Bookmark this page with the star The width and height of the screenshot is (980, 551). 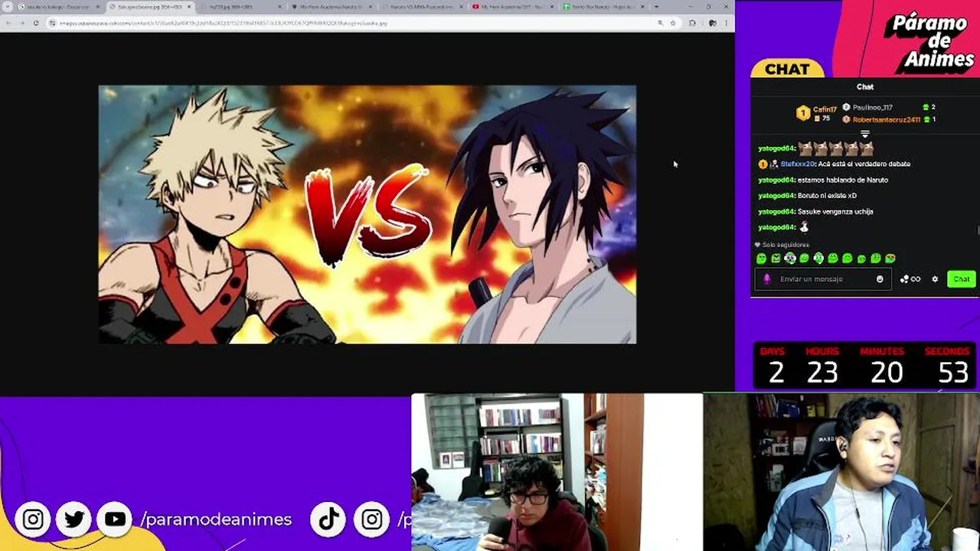673,23
